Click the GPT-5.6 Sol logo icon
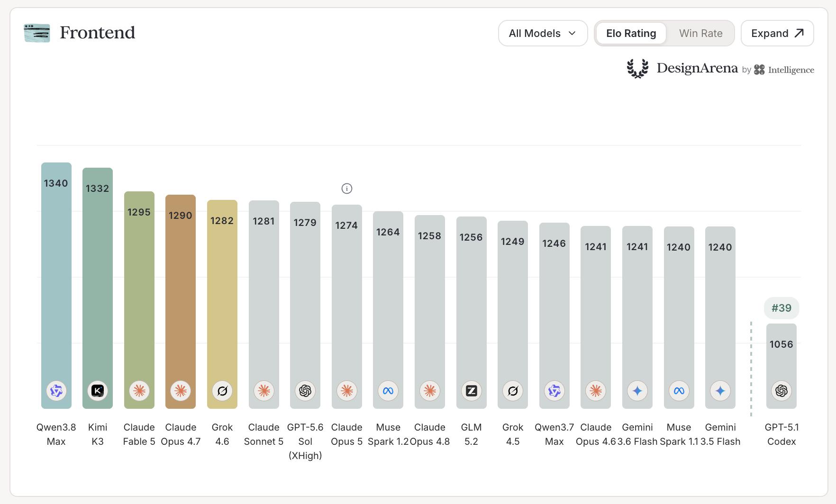The width and height of the screenshot is (836, 504). click(x=305, y=391)
